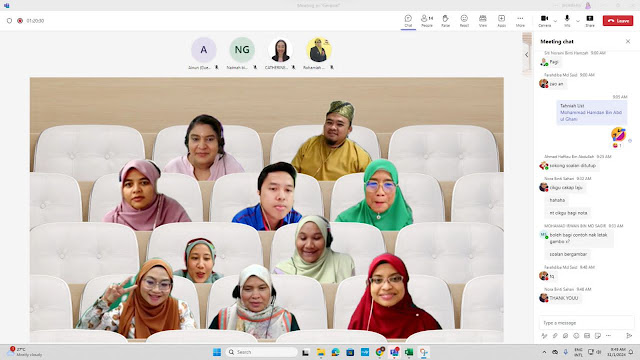
Task: Click the taskbar Search box
Action: click(x=262, y=352)
